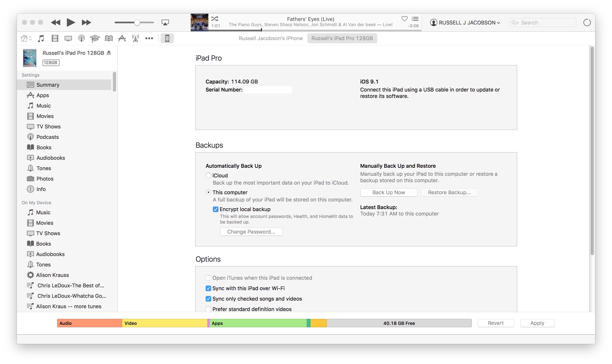Click the device button in toolbar
The image size is (612, 364).
(x=167, y=38)
